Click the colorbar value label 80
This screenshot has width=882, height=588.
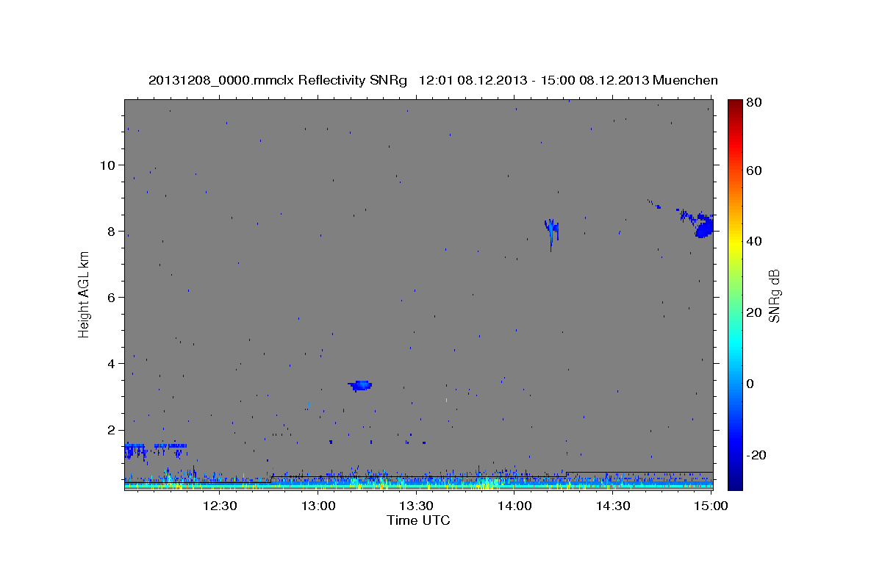coord(753,102)
